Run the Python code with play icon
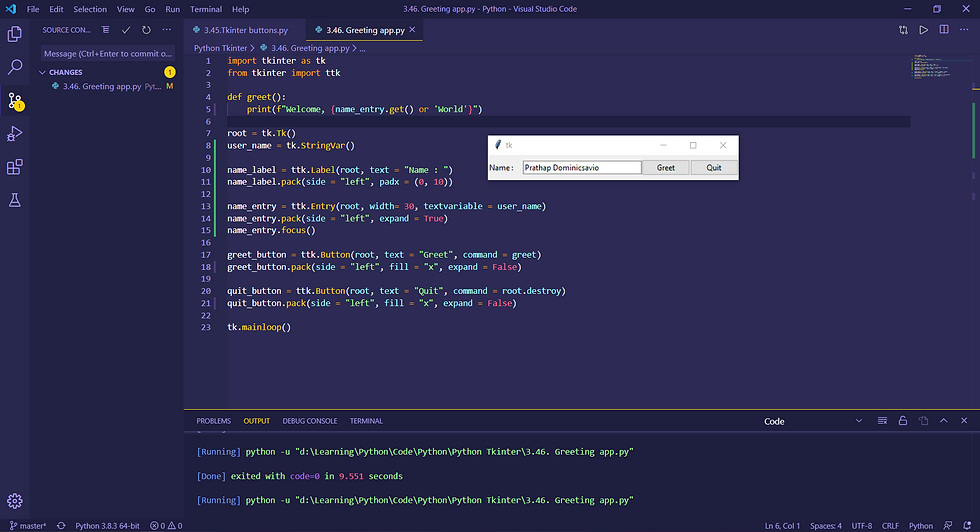Viewport: 980px width, 532px height. [923, 30]
